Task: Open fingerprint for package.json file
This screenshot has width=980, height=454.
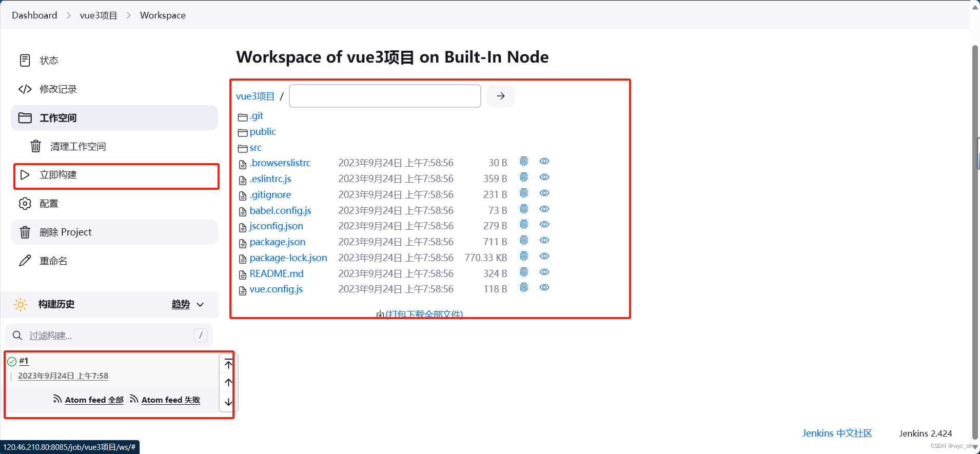Action: point(523,241)
